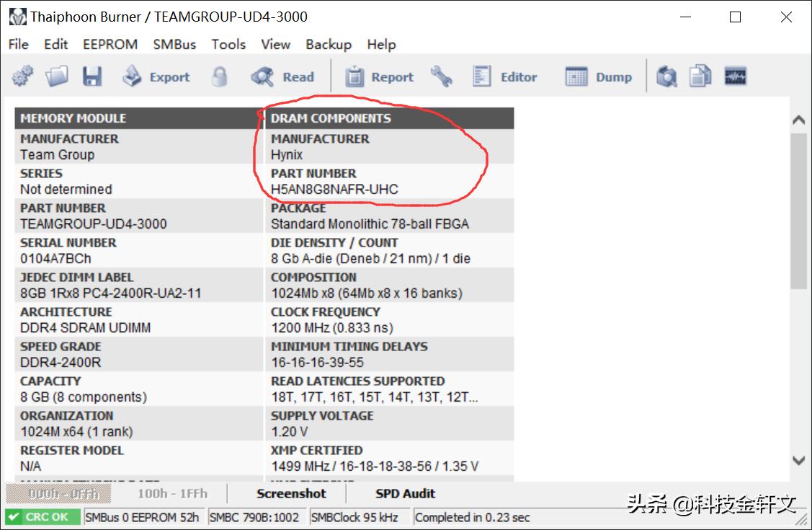Open the Backup menu
Image resolution: width=812 pixels, height=530 pixels.
[x=329, y=45]
